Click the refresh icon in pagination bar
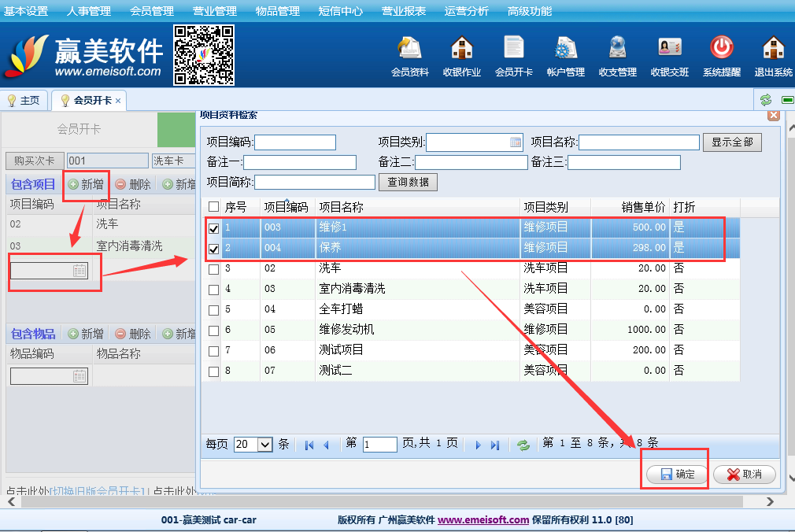 pos(523,445)
